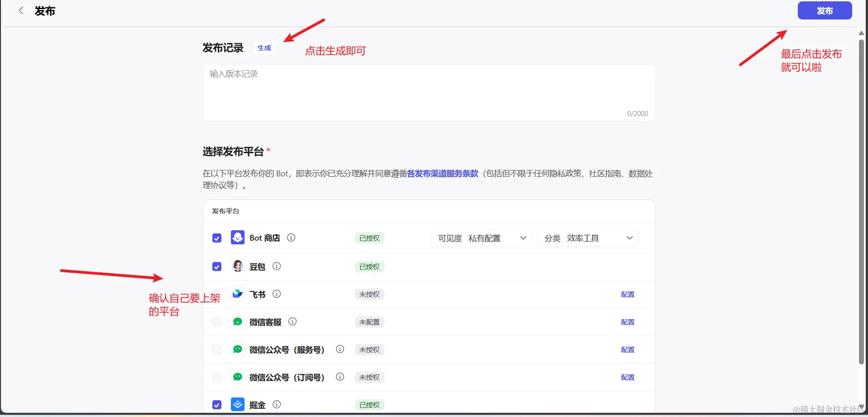Open info tooltip next to 飞书
Image resolution: width=868 pixels, height=417 pixels.
[277, 294]
